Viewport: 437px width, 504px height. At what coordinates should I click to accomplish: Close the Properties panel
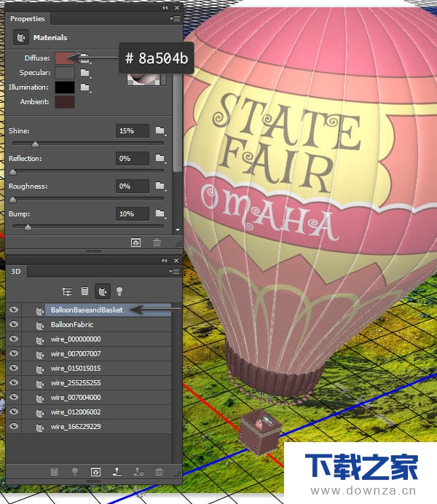tap(177, 8)
